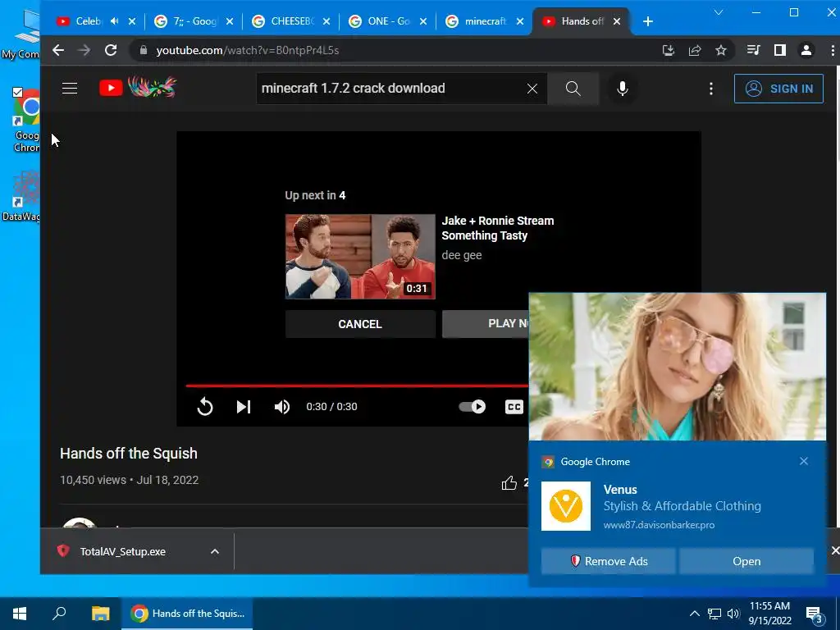The image size is (840, 630).
Task: Reload the page with refresh icon
Action: point(111,50)
